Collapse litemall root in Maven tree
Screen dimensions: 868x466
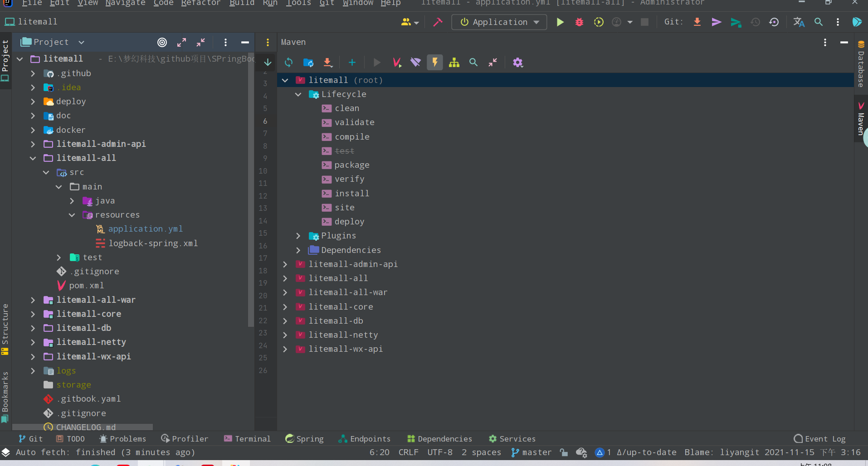(285, 80)
